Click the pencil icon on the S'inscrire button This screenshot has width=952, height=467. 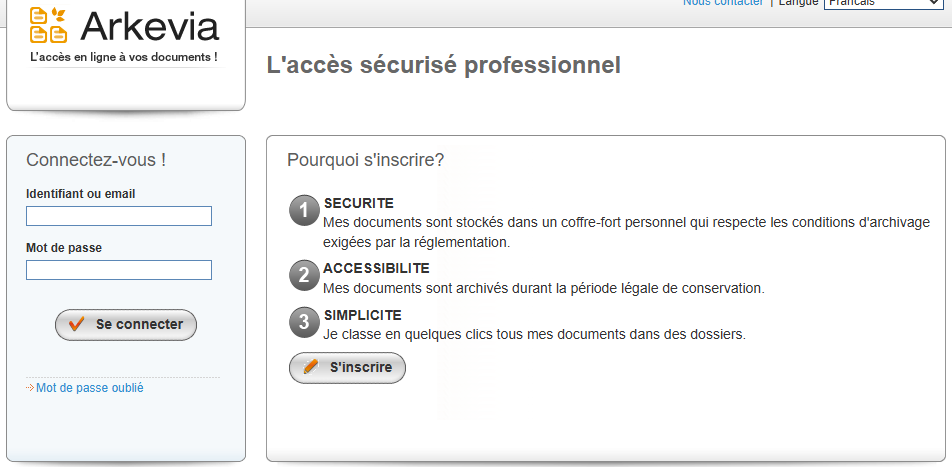pyautogui.click(x=311, y=367)
